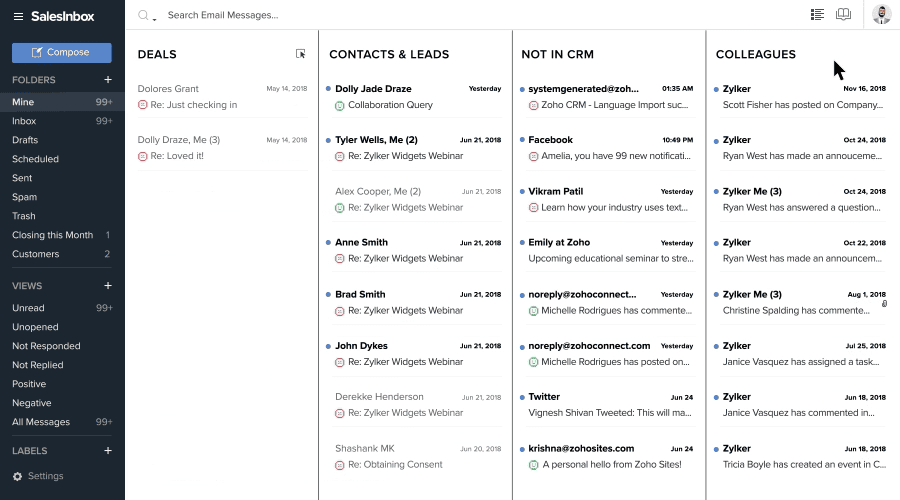The image size is (900, 500).
Task: Switch to list view icon
Action: pos(817,14)
